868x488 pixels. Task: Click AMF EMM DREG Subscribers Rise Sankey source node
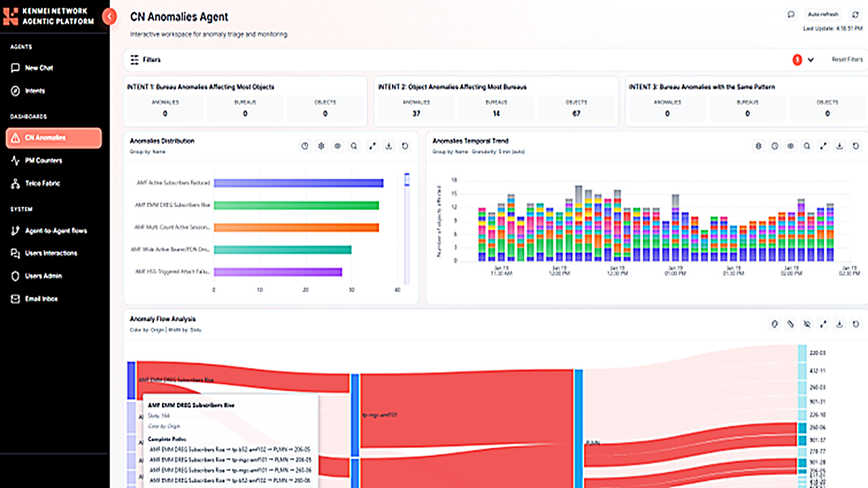tap(132, 380)
